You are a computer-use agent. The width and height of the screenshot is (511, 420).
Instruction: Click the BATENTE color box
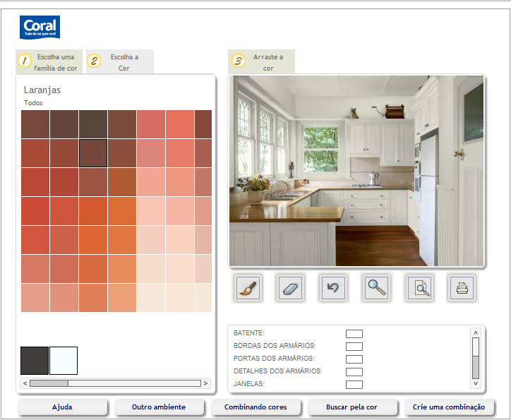click(354, 334)
